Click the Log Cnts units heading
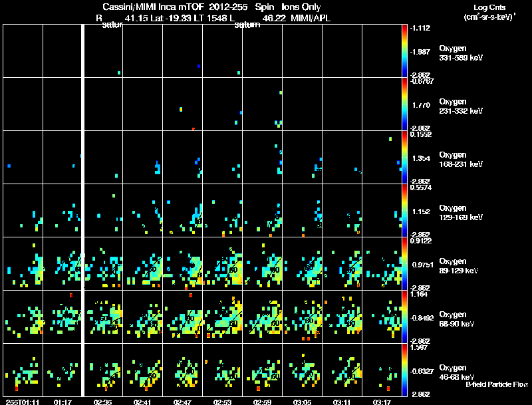Screen dimensions: 532x405 (x=489, y=12)
